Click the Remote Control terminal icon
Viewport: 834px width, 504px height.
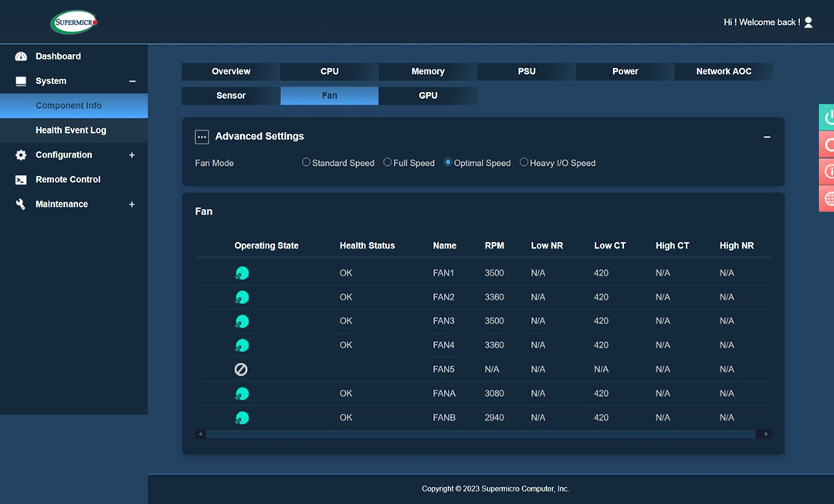pos(21,180)
